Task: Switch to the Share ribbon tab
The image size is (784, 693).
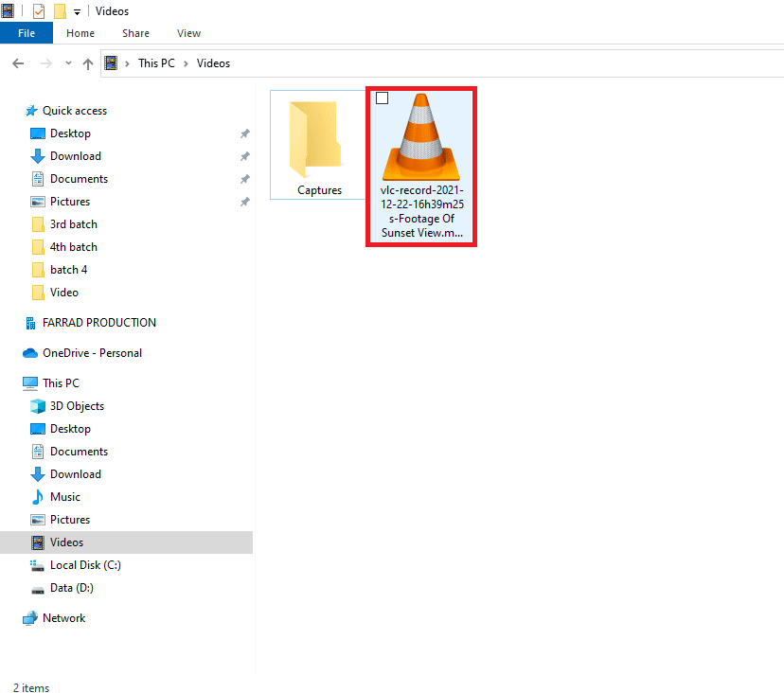Action: tap(135, 33)
